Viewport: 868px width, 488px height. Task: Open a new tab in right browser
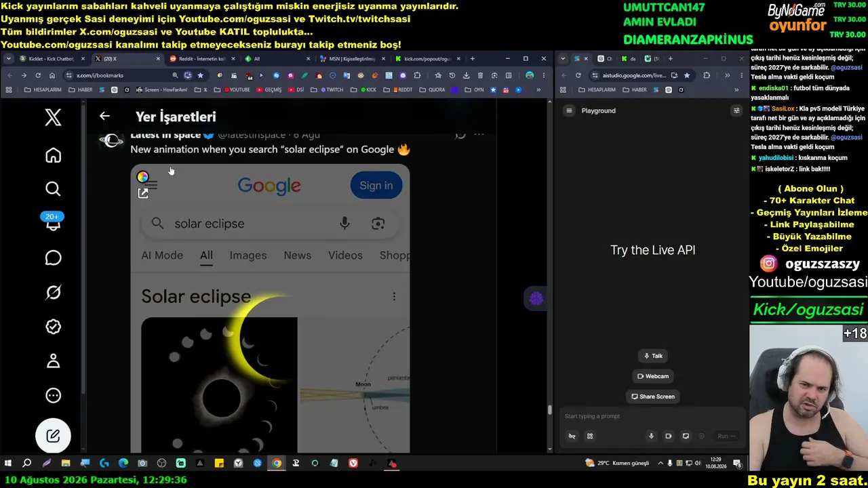[x=671, y=59]
